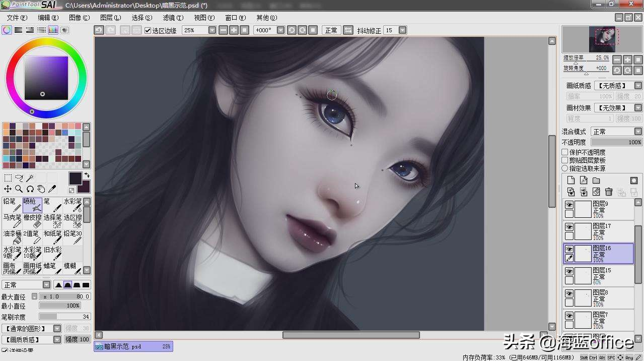Open the 视图 View menu
The image size is (644, 361).
pos(204,18)
